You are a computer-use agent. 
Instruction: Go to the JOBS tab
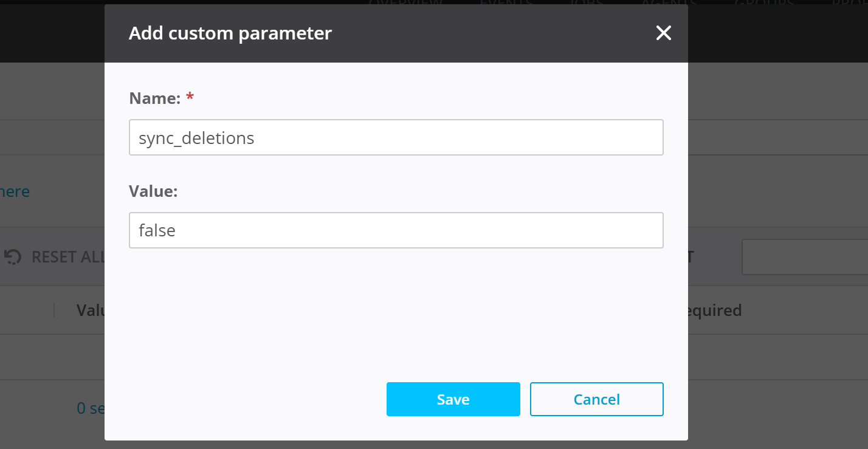[586, 2]
